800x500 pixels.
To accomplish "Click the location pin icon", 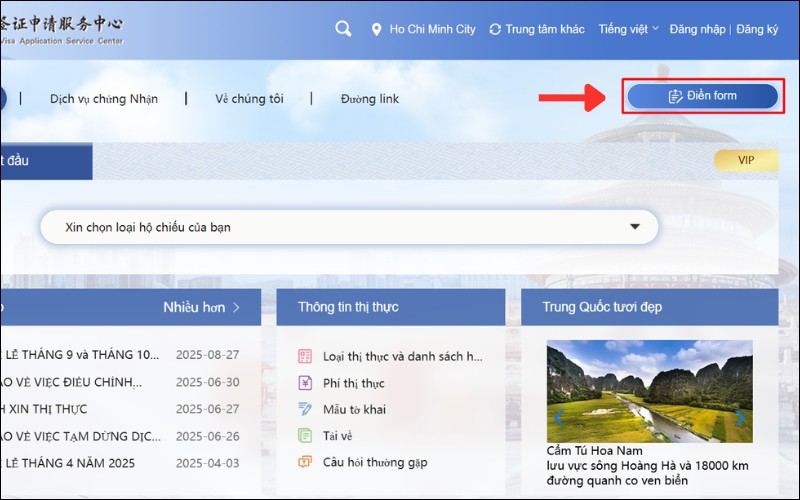I will (376, 30).
